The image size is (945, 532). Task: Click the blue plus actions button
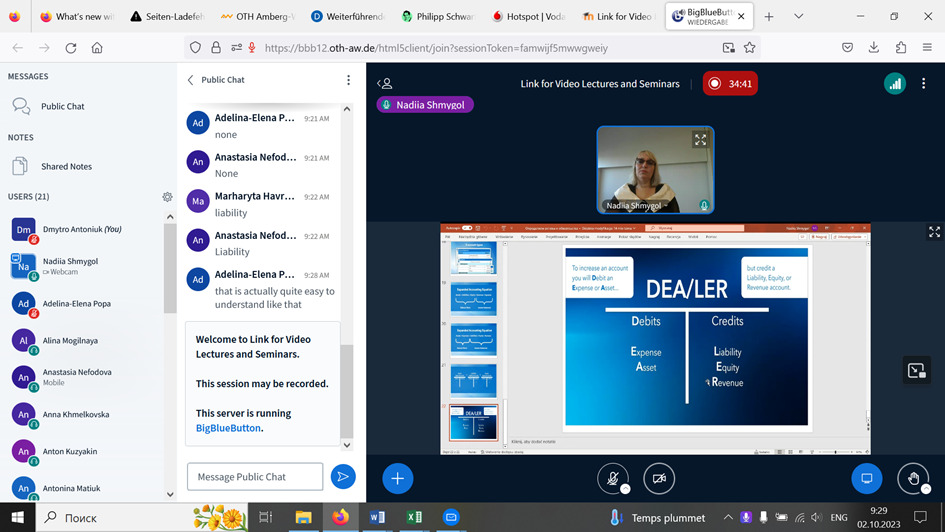(x=397, y=479)
